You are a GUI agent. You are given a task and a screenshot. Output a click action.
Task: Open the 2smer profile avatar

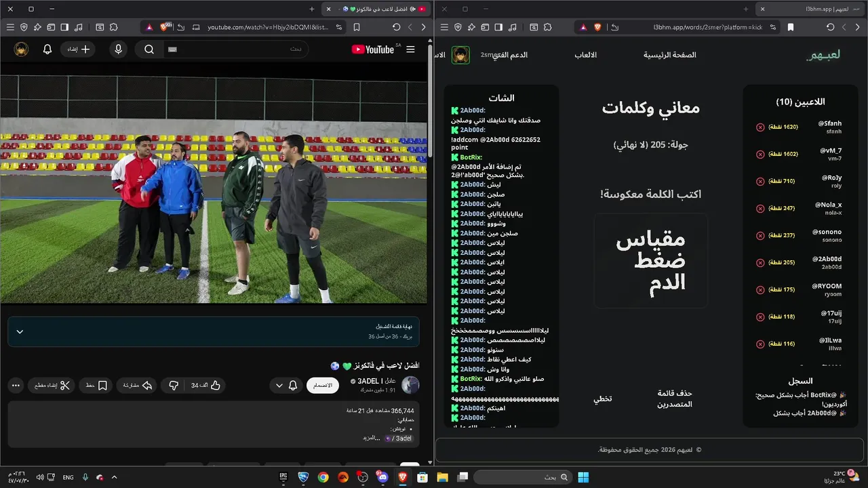[461, 55]
